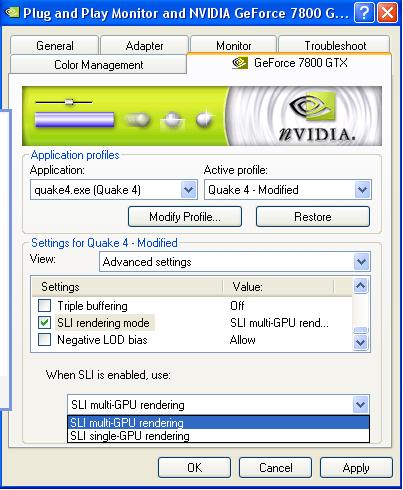This screenshot has width=403, height=490.
Task: Enable the Triple buffering checkbox
Action: [44, 305]
